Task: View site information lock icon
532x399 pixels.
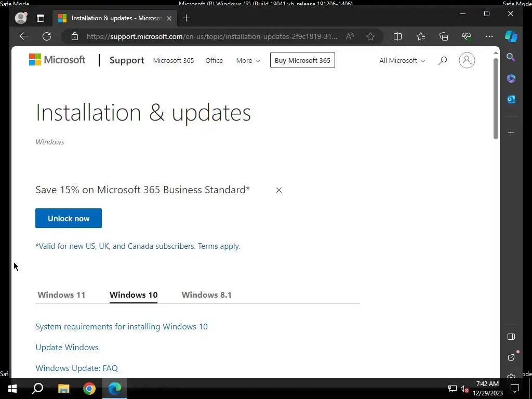Action: 75,36
